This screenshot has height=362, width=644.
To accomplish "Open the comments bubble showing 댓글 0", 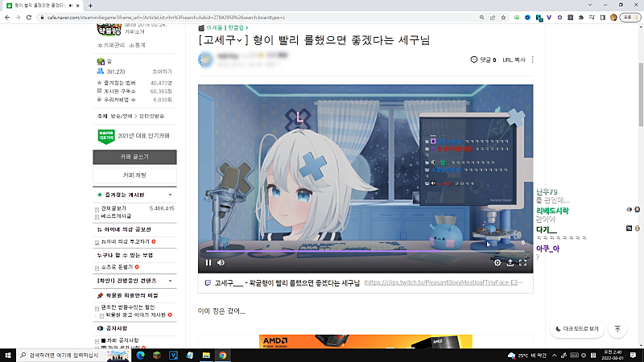I will [x=483, y=60].
